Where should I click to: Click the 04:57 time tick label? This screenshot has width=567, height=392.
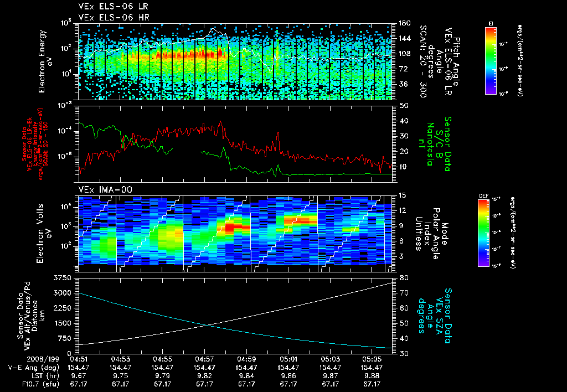(x=205, y=359)
